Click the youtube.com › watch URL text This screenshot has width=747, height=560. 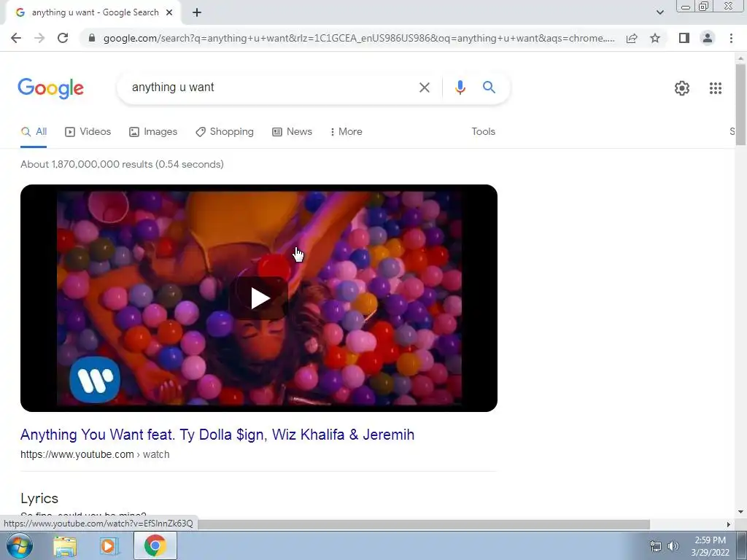click(x=95, y=455)
